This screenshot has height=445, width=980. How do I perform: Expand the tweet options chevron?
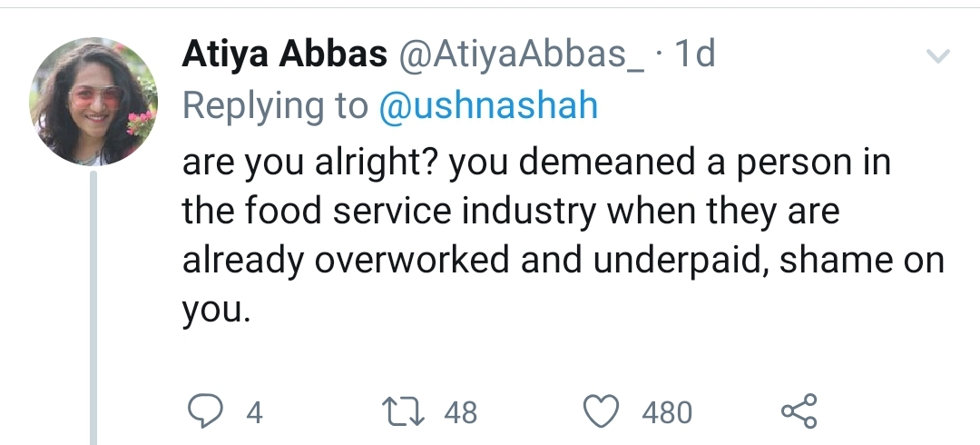937,56
